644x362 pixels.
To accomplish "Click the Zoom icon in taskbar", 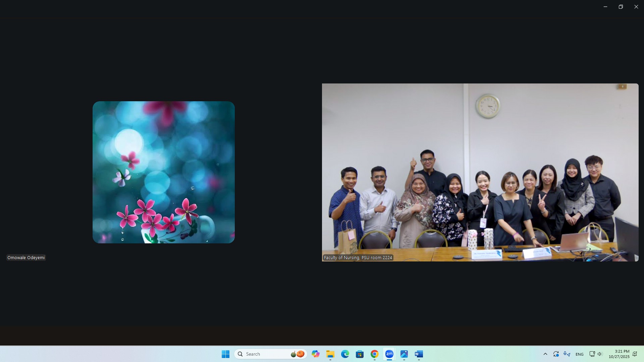I will [389, 354].
